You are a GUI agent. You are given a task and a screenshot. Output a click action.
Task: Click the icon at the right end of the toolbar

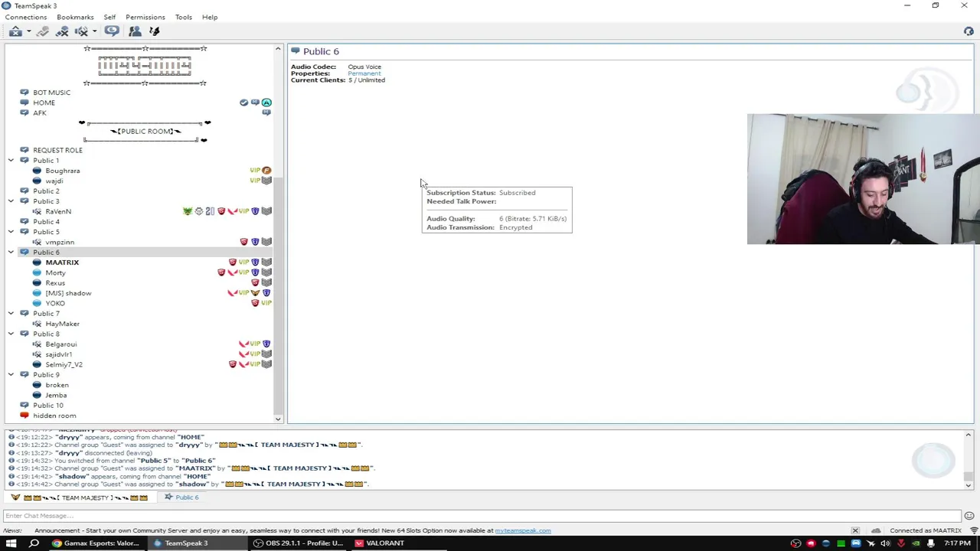click(969, 31)
